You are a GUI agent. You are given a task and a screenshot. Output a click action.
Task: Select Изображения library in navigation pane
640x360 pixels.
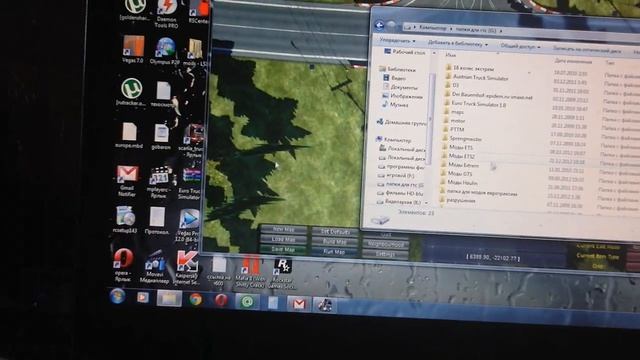[x=402, y=96]
